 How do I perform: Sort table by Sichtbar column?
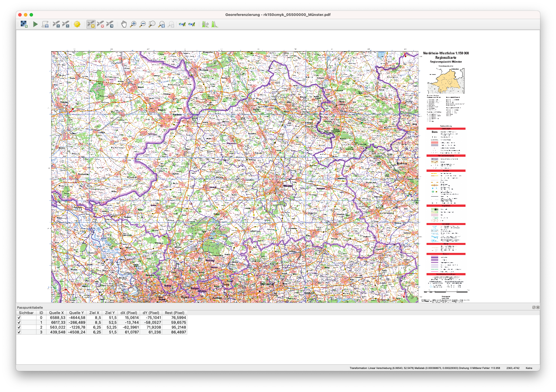[x=26, y=313]
